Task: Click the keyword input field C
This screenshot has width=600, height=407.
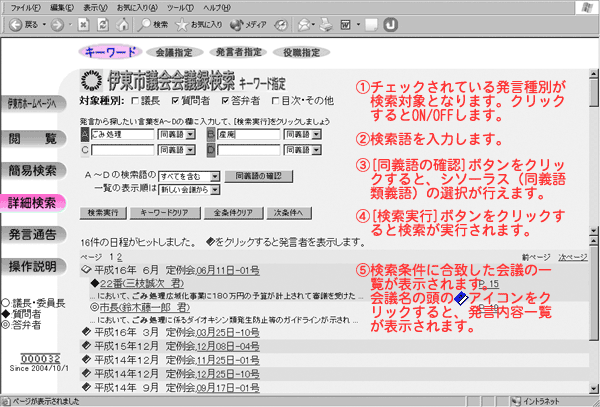Action: coord(122,150)
